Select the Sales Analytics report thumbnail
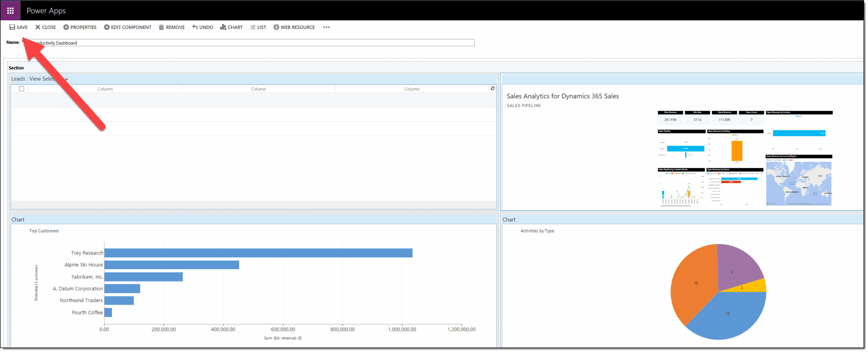The image size is (868, 352). [x=745, y=158]
